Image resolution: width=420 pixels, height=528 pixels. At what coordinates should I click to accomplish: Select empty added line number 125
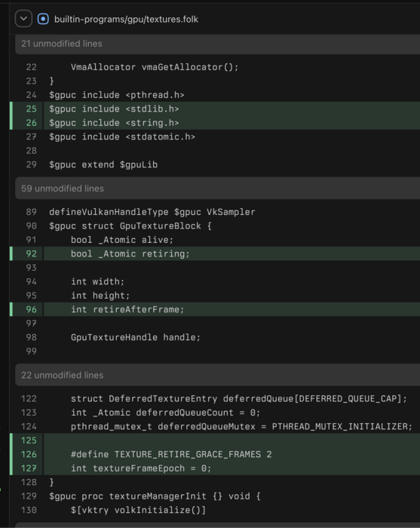29,441
